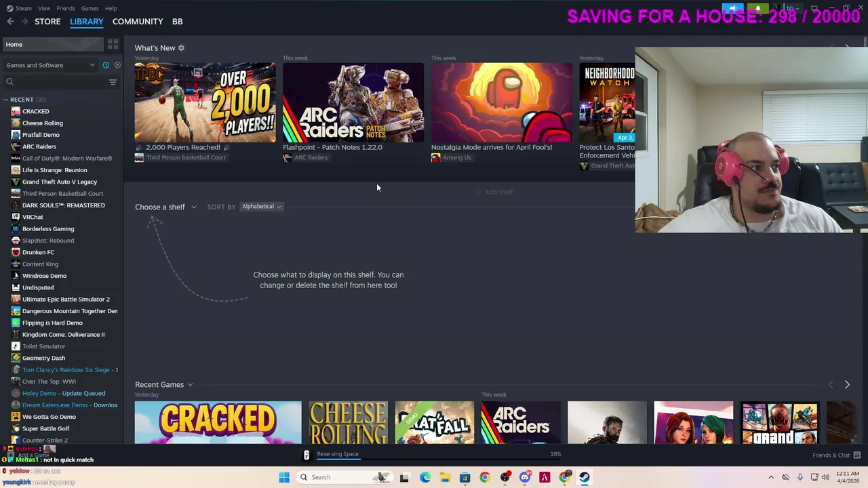The image size is (868, 488).
Task: Select Content King in the list
Action: (x=40, y=264)
